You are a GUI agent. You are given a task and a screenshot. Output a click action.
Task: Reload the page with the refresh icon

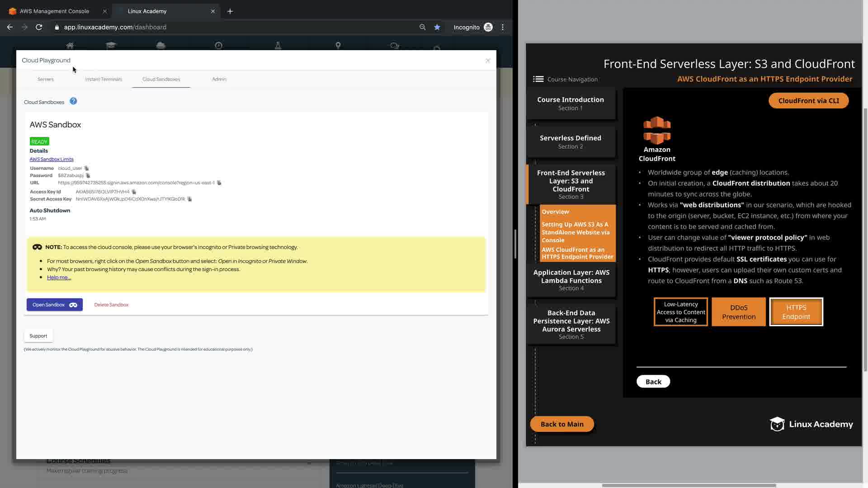[x=39, y=27]
